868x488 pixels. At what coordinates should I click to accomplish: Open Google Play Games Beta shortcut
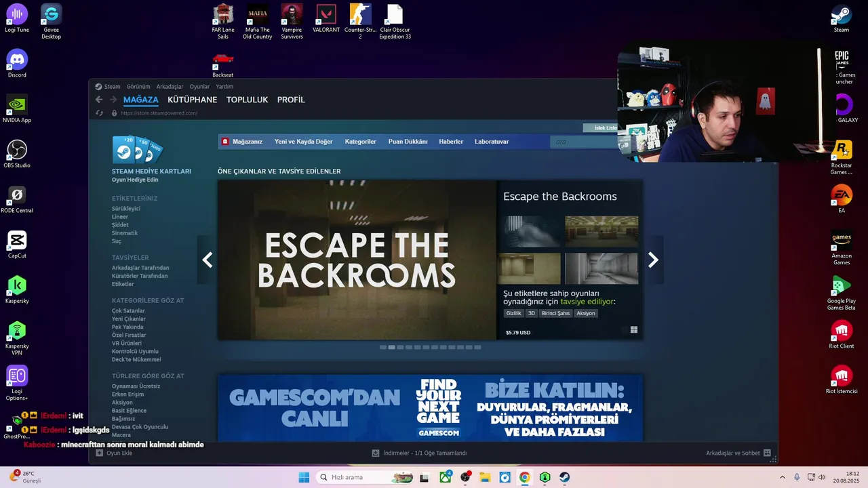tap(842, 293)
